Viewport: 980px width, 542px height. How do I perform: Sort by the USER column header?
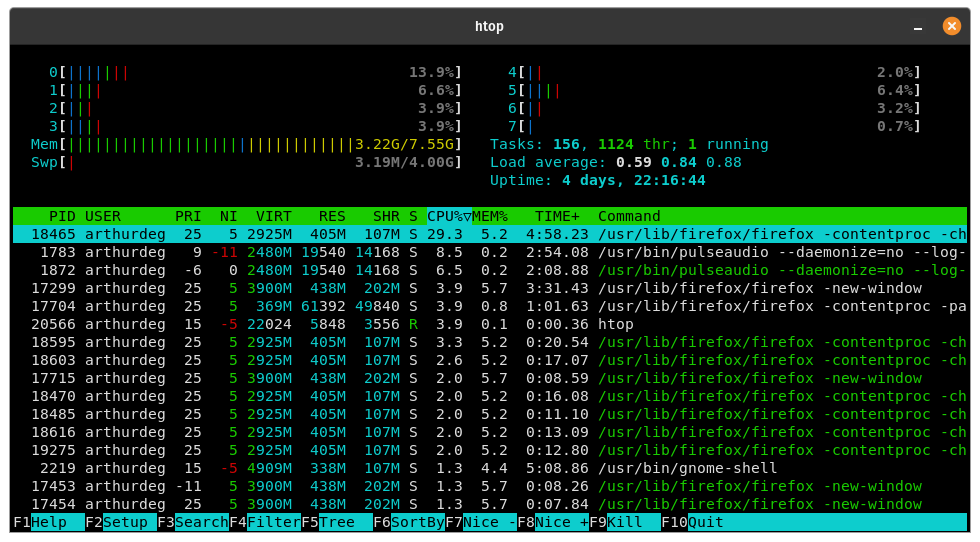[x=102, y=216]
